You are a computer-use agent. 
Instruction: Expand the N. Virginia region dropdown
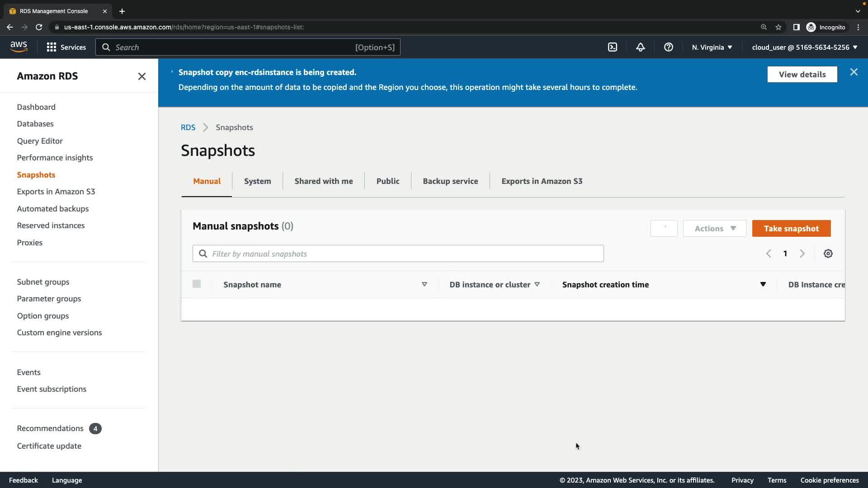click(x=712, y=47)
